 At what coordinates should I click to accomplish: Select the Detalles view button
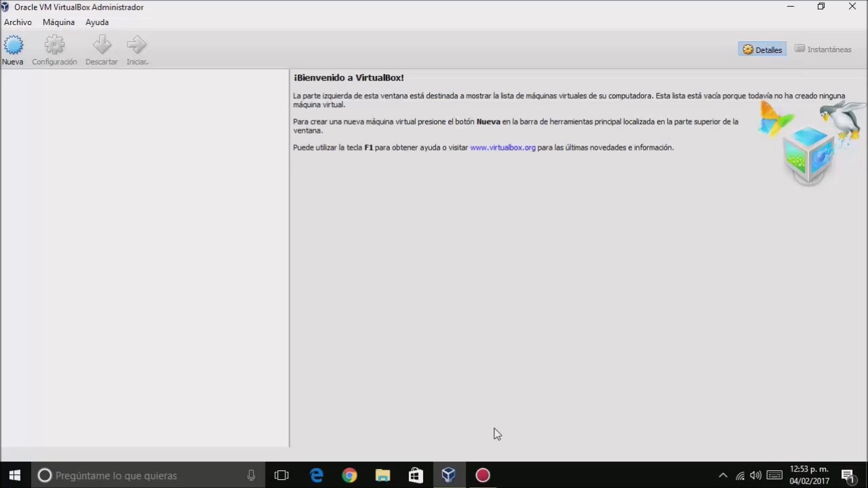[762, 49]
